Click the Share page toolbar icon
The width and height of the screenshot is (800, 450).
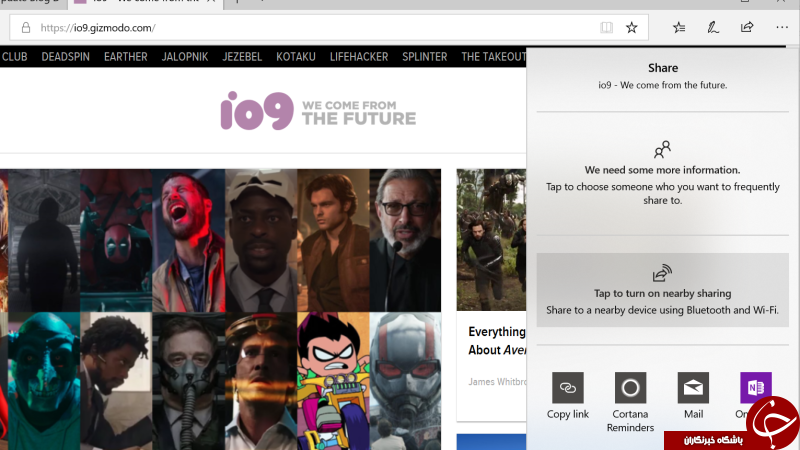(x=747, y=27)
